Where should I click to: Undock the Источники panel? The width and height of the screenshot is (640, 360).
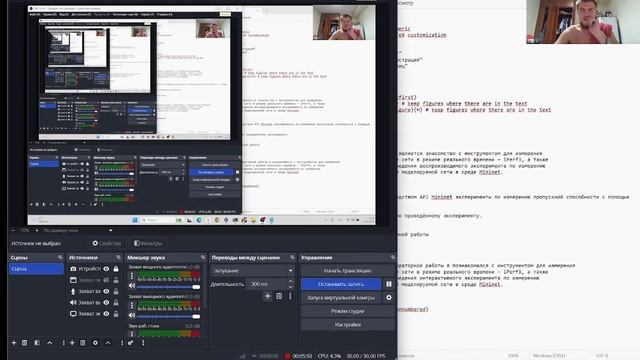pyautogui.click(x=118, y=258)
